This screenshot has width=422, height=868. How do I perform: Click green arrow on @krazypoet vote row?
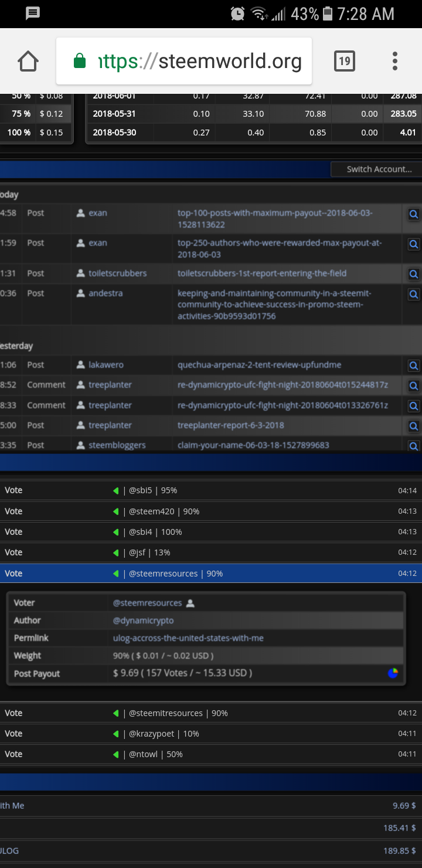tap(116, 734)
